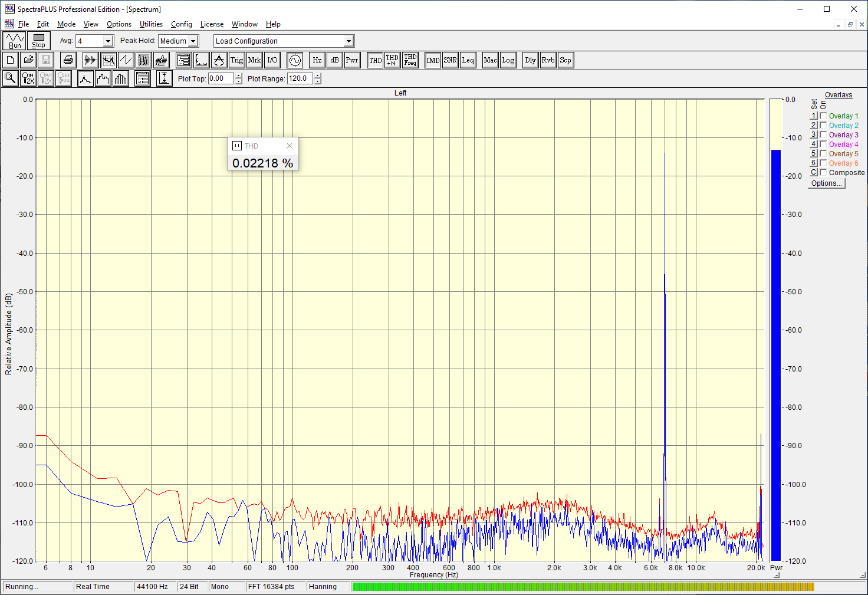
Task: Close the THD readout popup
Action: tap(289, 146)
